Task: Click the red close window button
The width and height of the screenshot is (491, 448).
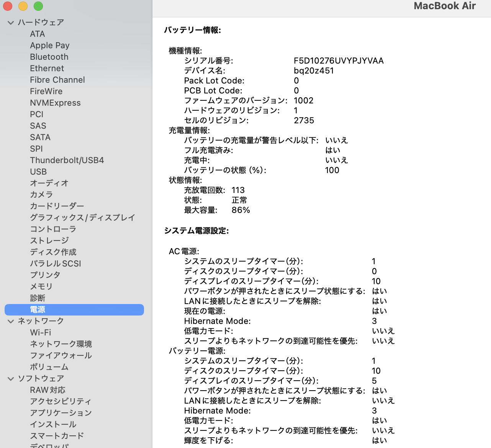Action: click(x=8, y=6)
